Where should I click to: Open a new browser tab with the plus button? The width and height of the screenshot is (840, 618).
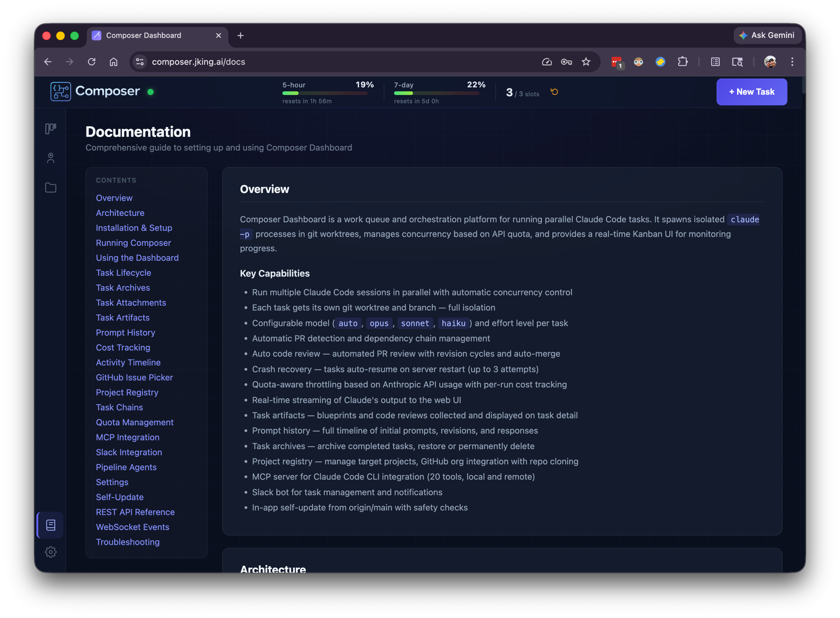(240, 35)
